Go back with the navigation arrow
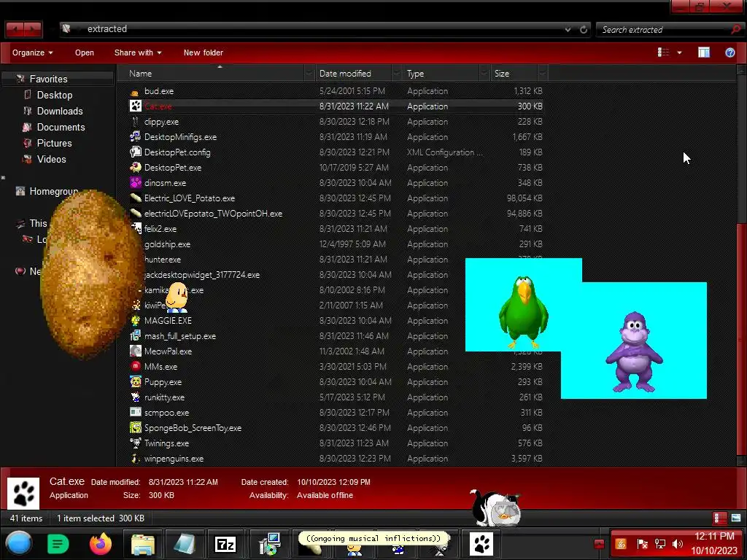The image size is (747, 560). click(15, 29)
